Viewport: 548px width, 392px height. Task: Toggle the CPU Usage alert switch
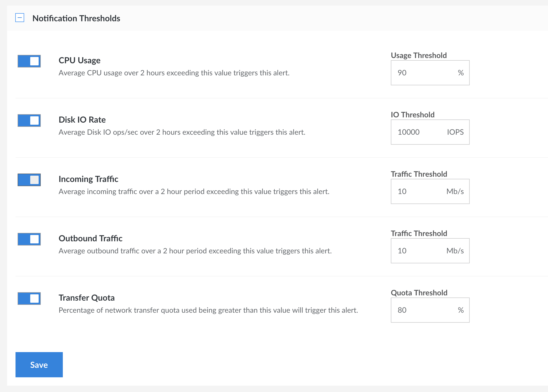(x=29, y=61)
